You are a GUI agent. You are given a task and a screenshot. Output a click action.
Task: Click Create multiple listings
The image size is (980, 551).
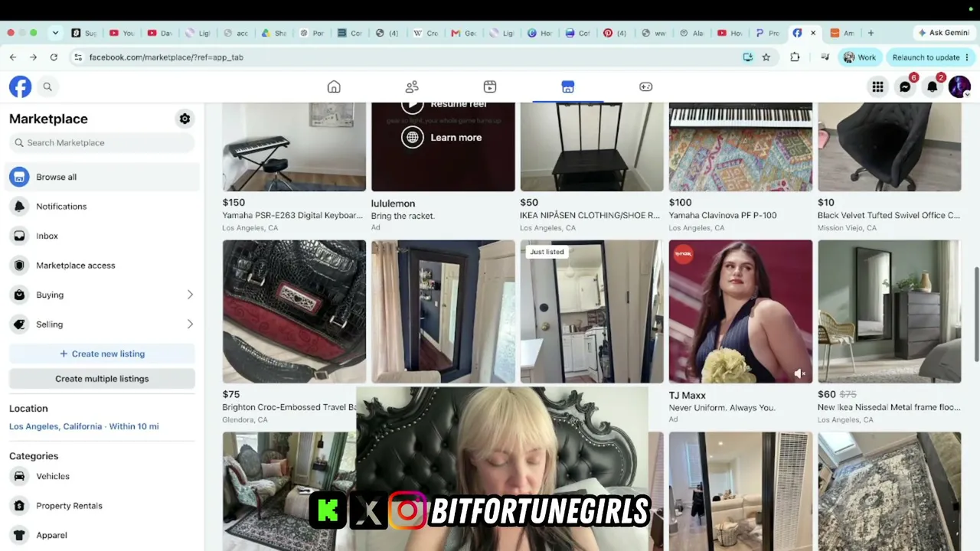102,379
